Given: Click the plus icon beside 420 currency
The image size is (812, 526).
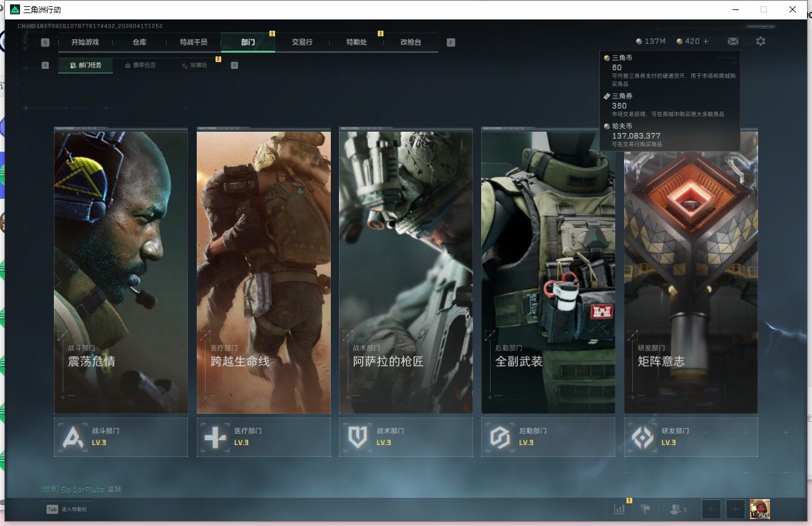Looking at the screenshot, I should click(x=706, y=41).
